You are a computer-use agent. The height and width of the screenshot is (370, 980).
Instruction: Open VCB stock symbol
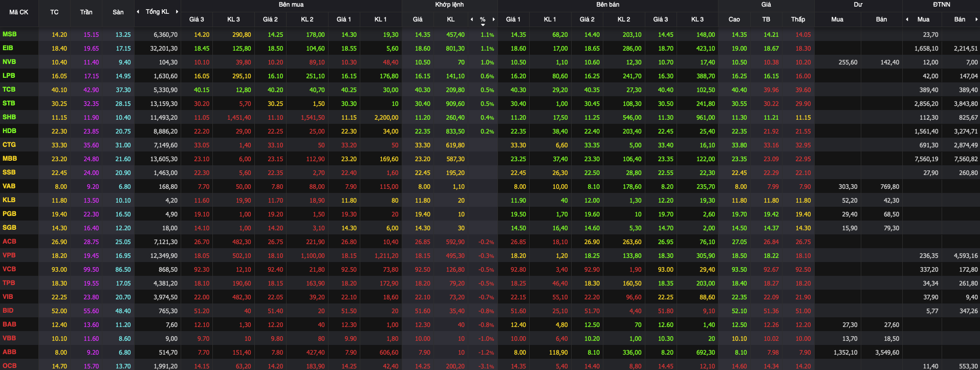[9, 269]
